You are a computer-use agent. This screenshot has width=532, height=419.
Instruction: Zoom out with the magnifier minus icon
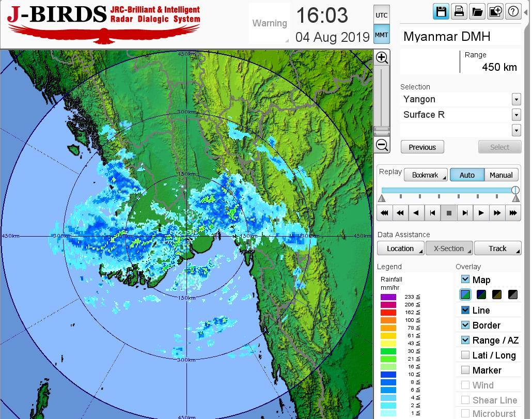click(x=382, y=145)
